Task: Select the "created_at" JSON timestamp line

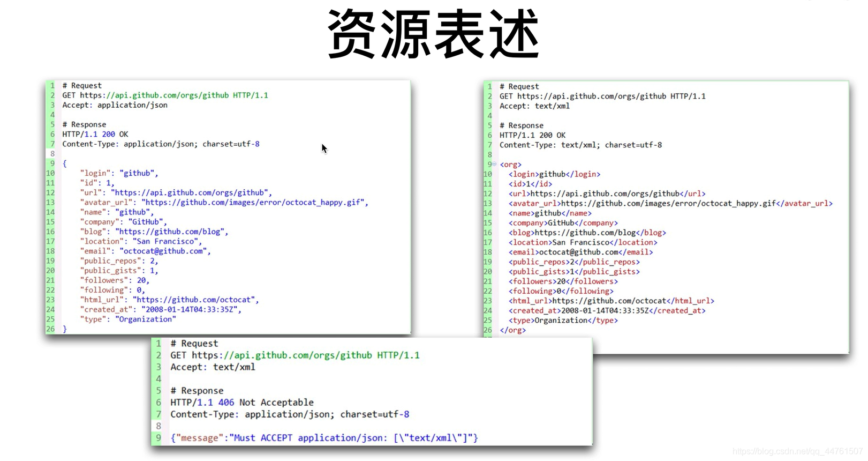Action: [x=161, y=309]
